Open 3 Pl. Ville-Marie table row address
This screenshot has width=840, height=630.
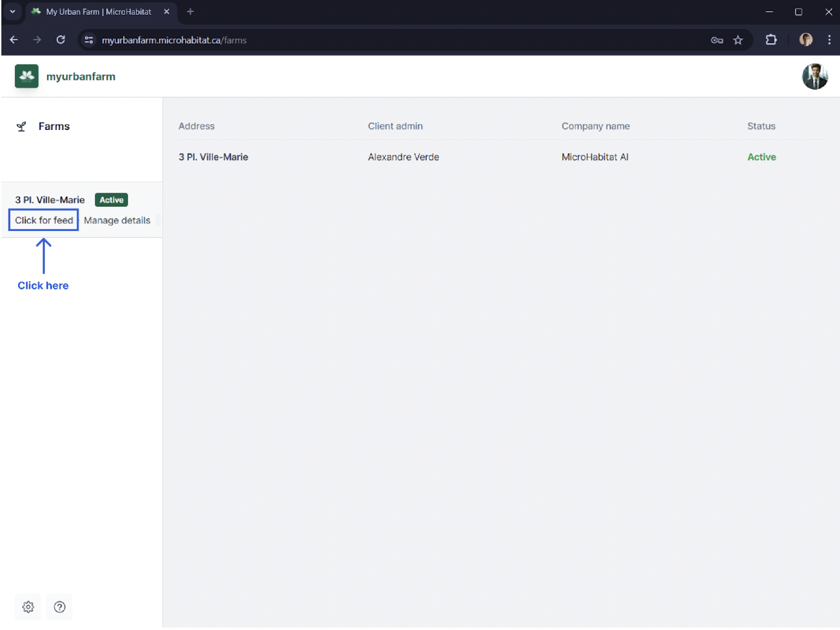213,157
